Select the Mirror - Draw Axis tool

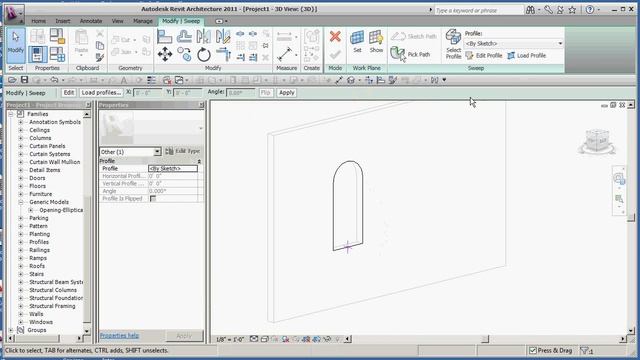[223, 37]
